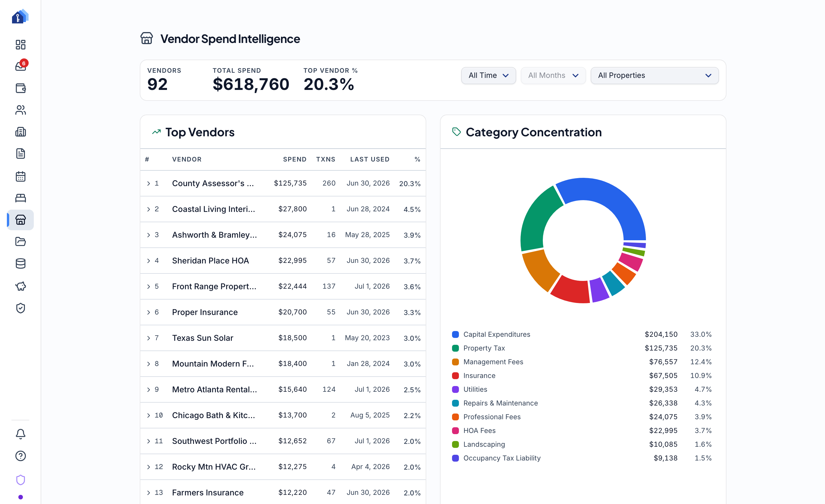825x504 pixels.
Task: Expand the Ashworth & Bramley row
Action: tap(149, 235)
